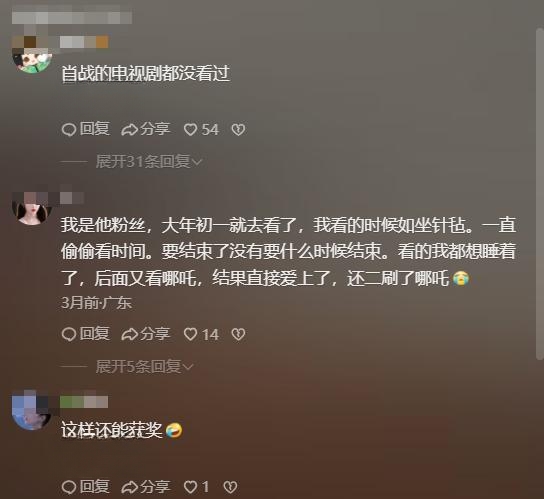Click the comments vertical scrollbar

[x=540, y=194]
